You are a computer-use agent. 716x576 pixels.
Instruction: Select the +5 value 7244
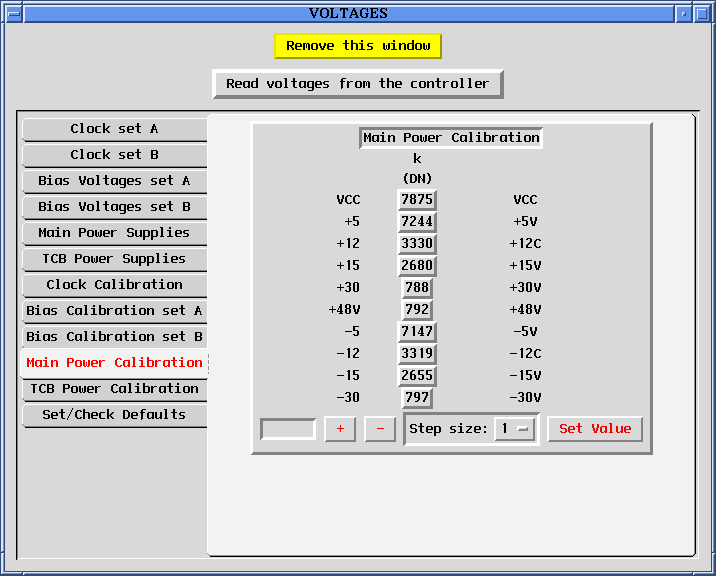[417, 222]
